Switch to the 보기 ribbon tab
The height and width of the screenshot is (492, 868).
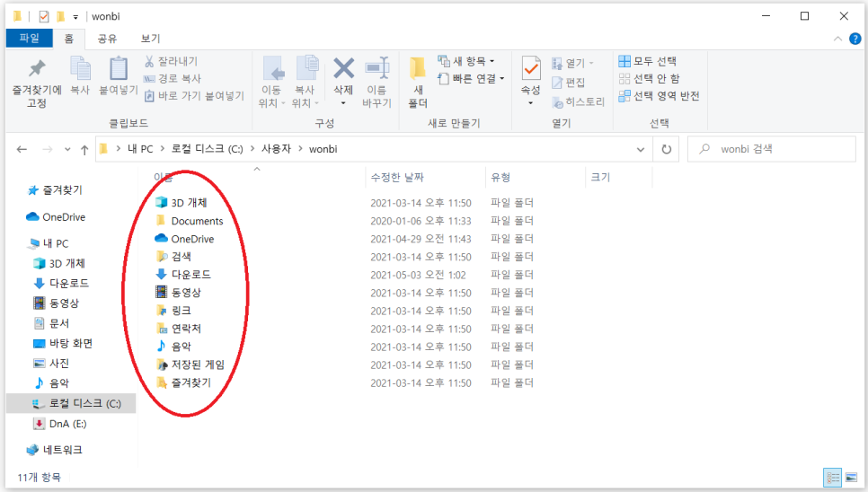point(150,39)
